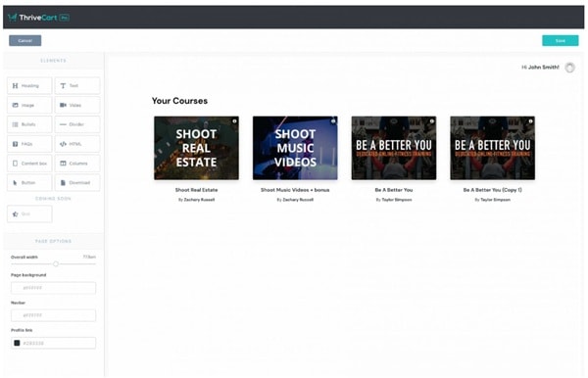Image resolution: width=588 pixels, height=378 pixels.
Task: Click the ThriveCart logo
Action: pyautogui.click(x=32, y=18)
